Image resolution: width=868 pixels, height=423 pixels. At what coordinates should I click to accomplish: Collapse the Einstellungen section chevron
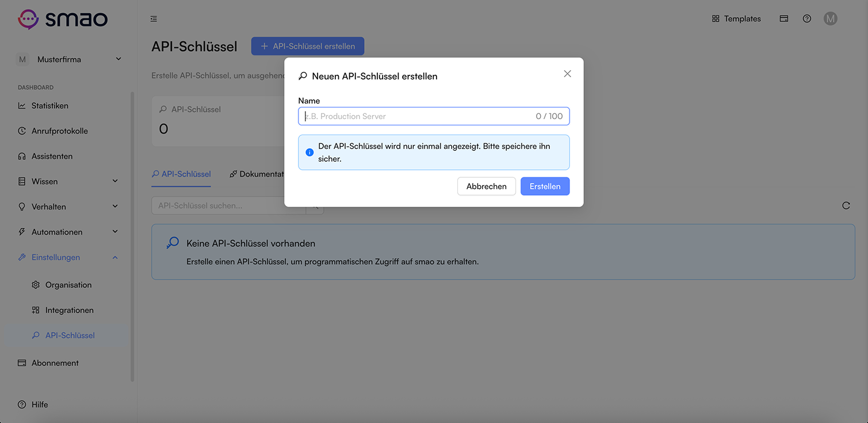point(115,257)
